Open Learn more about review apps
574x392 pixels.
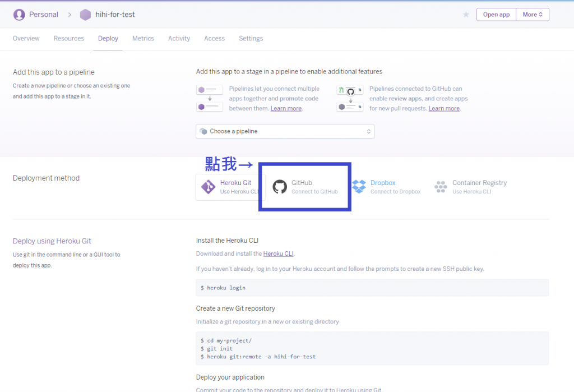[444, 108]
